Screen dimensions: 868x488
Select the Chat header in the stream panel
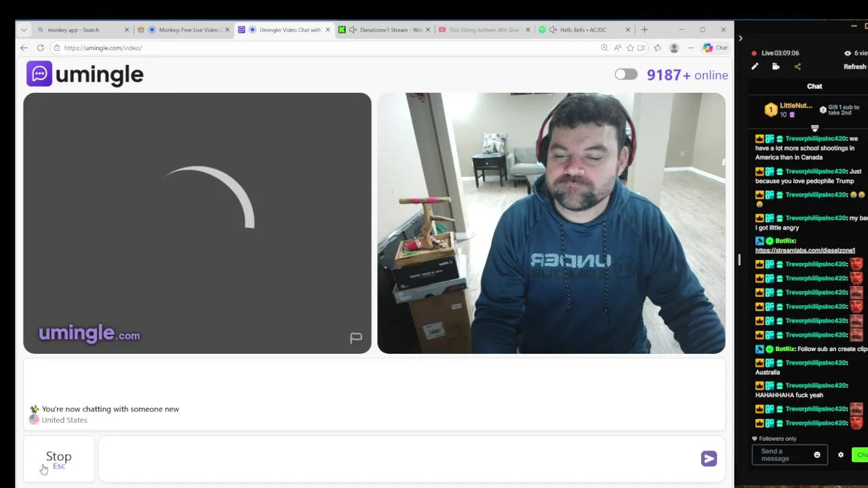[x=814, y=86]
